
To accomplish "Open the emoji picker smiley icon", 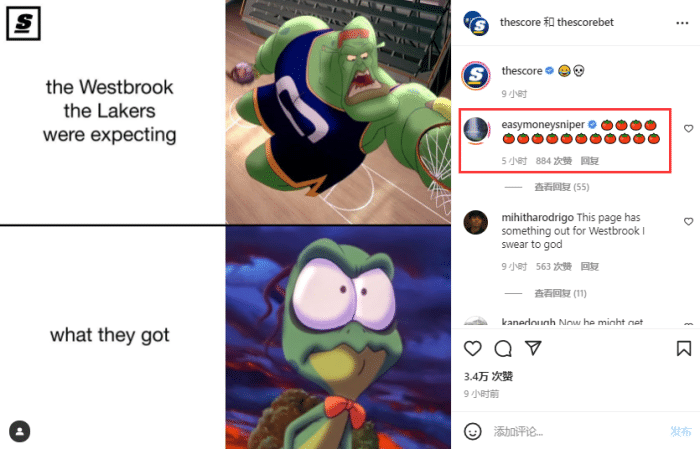I will [473, 431].
